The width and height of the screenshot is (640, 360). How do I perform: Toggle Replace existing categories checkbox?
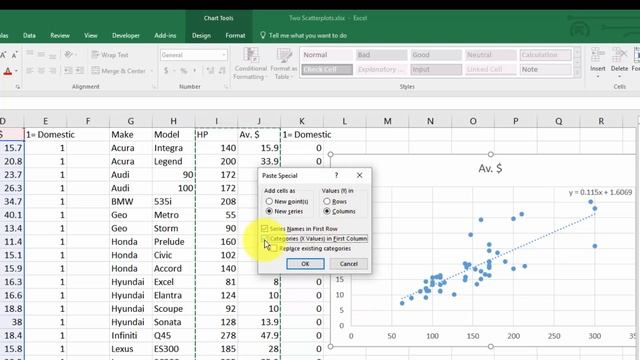click(274, 248)
